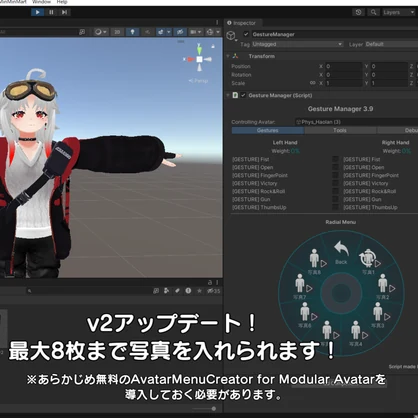
Task: Edit the GestureManager name field
Action: tap(334, 34)
